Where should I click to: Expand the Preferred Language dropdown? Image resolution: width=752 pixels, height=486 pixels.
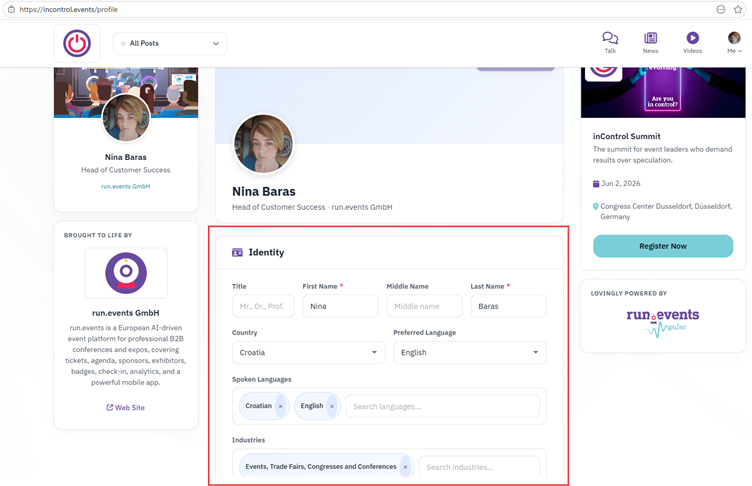pos(470,353)
